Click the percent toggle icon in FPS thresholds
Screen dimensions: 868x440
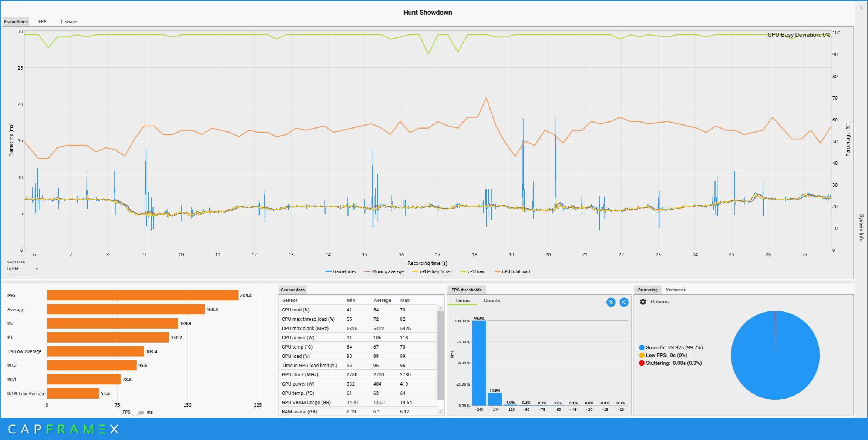[x=611, y=302]
